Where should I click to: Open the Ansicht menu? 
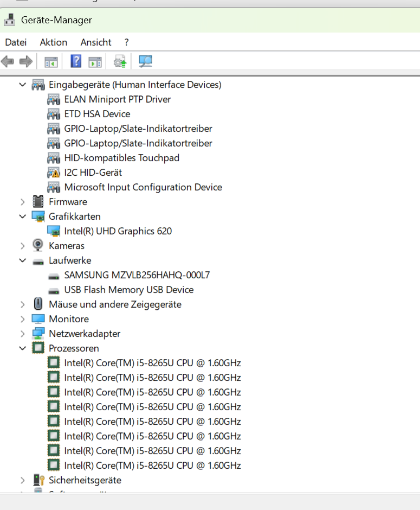click(x=96, y=42)
